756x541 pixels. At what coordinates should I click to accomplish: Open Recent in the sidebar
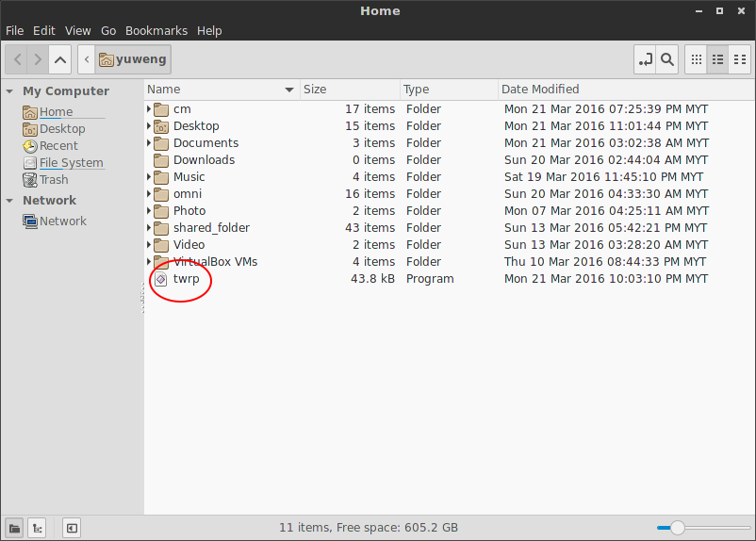58,145
